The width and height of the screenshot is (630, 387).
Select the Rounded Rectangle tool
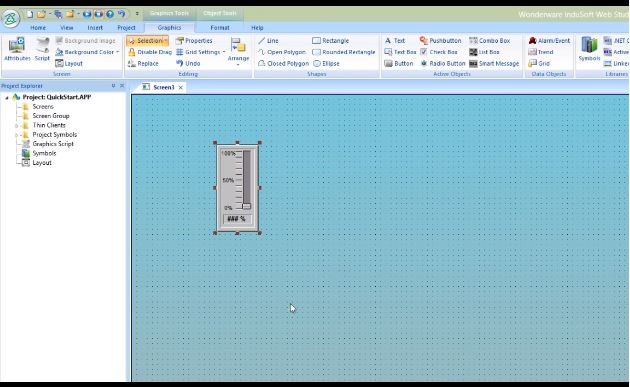[344, 52]
